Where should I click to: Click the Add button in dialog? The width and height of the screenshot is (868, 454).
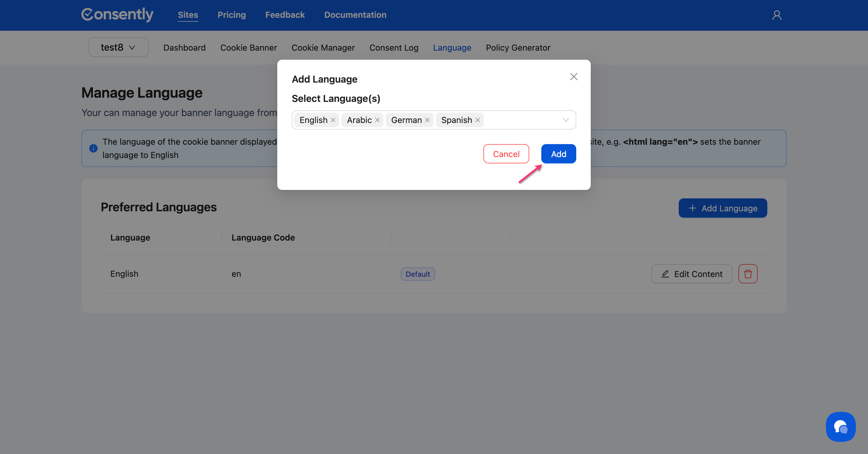(558, 154)
